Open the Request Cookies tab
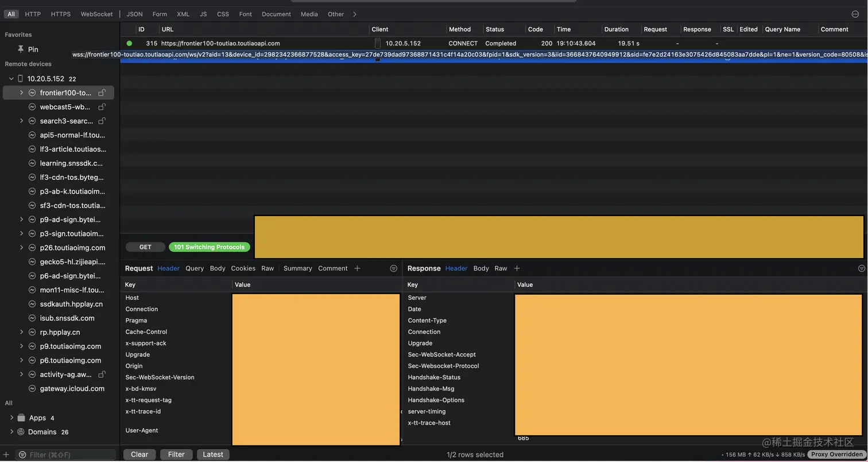 click(243, 268)
